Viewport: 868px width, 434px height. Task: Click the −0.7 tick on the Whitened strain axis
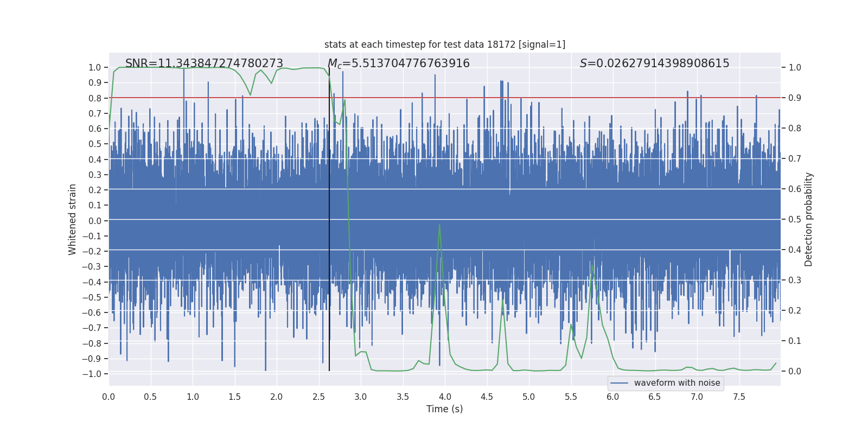tap(92, 328)
